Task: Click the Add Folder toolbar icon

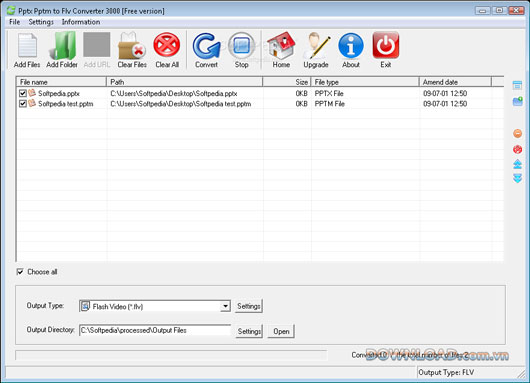Action: pyautogui.click(x=62, y=45)
